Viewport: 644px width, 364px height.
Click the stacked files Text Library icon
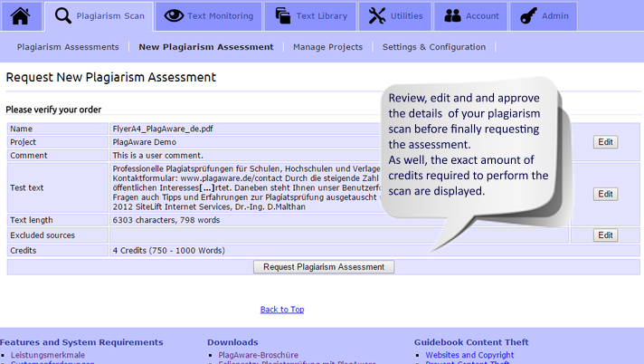click(282, 16)
